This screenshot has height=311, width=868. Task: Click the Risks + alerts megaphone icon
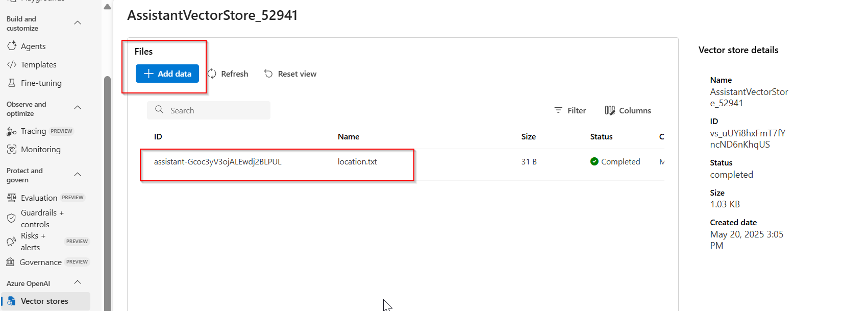point(12,242)
